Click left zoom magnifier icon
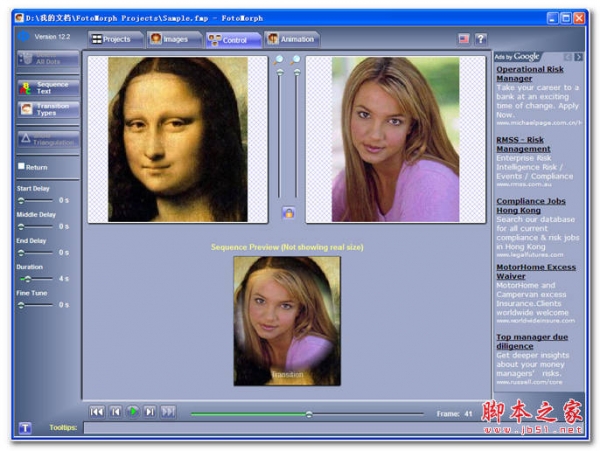Image resolution: width=600 pixels, height=451 pixels. (279, 60)
